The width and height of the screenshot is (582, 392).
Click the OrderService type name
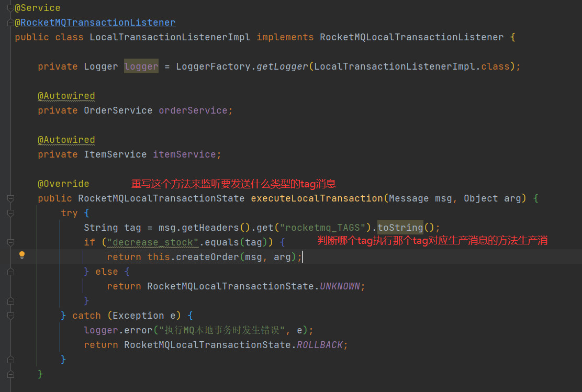tap(118, 110)
